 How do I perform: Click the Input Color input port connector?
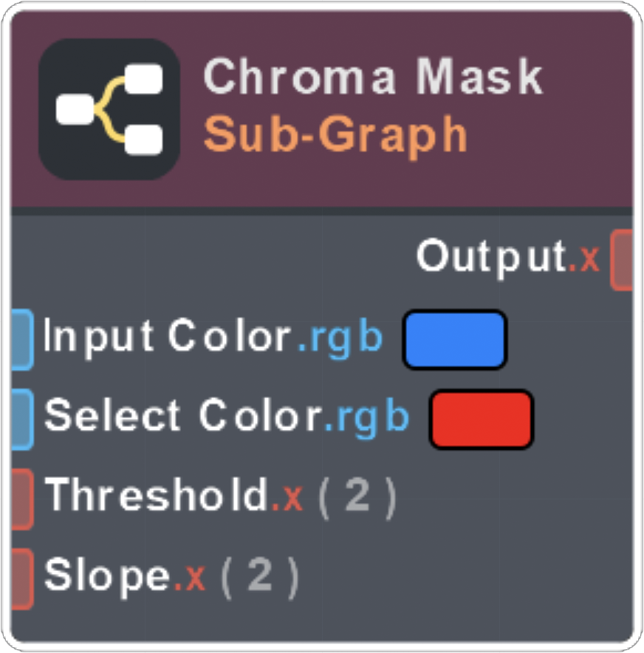click(x=21, y=339)
